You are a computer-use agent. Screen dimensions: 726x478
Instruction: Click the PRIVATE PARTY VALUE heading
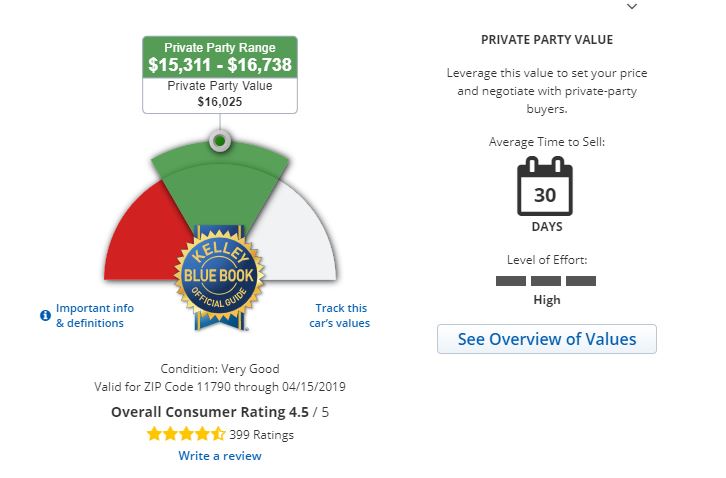[x=547, y=40]
